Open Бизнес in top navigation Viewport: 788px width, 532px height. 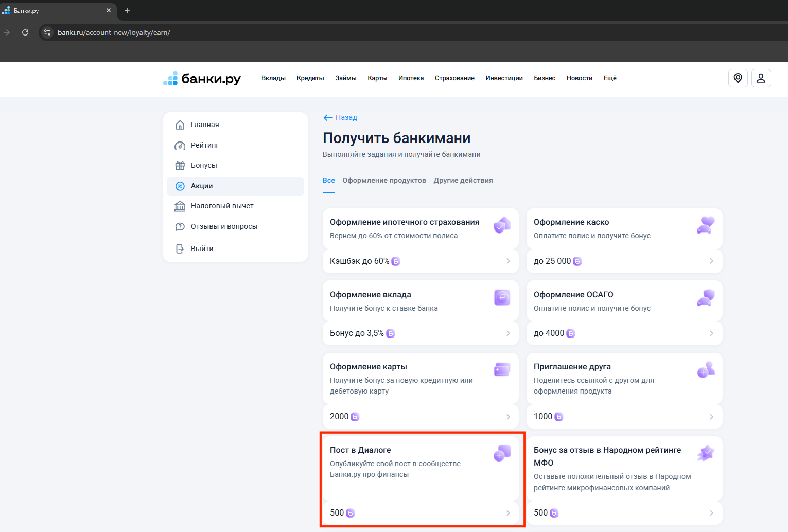[x=545, y=78]
